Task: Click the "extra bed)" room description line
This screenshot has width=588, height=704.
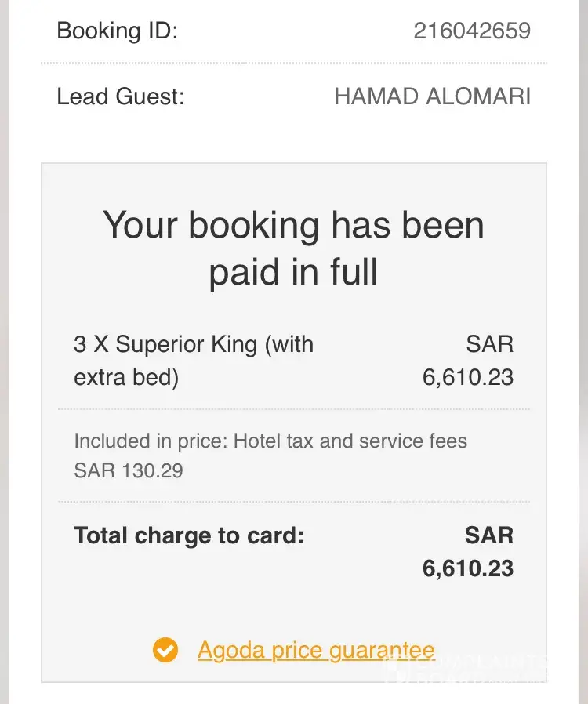Action: (x=126, y=378)
